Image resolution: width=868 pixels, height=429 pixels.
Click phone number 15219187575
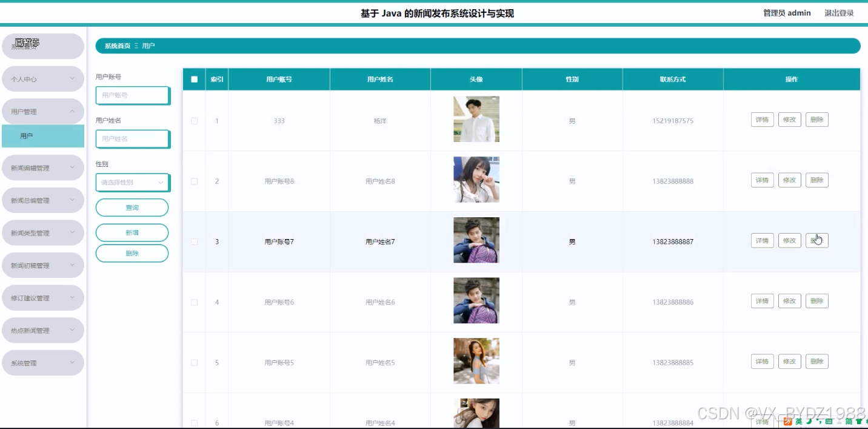pos(673,121)
